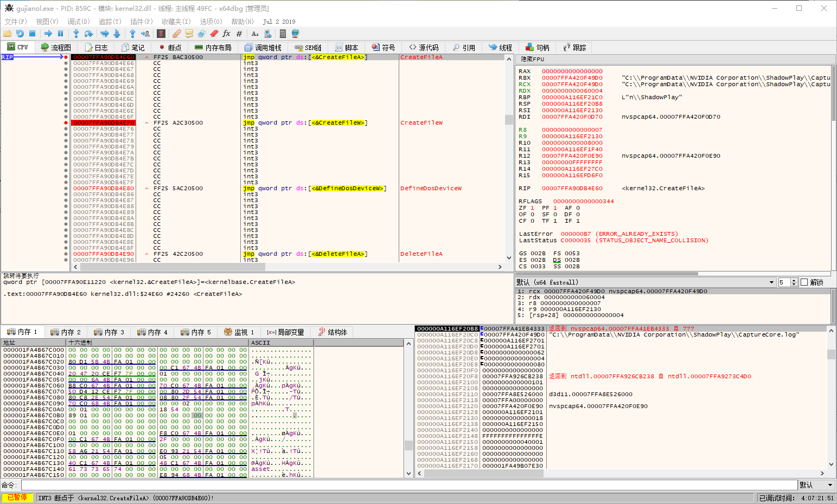Open the command-type 默认 dropdown at bottom
837x504 pixels.
point(816,485)
